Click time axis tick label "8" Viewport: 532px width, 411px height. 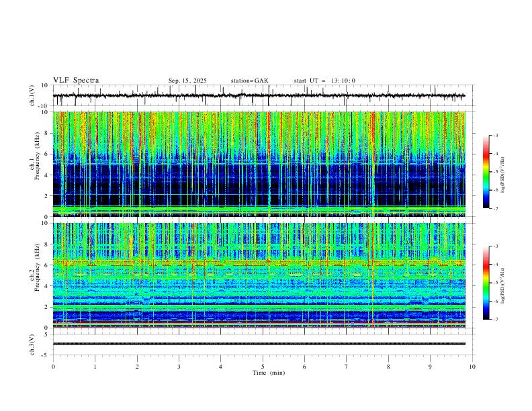coord(388,367)
